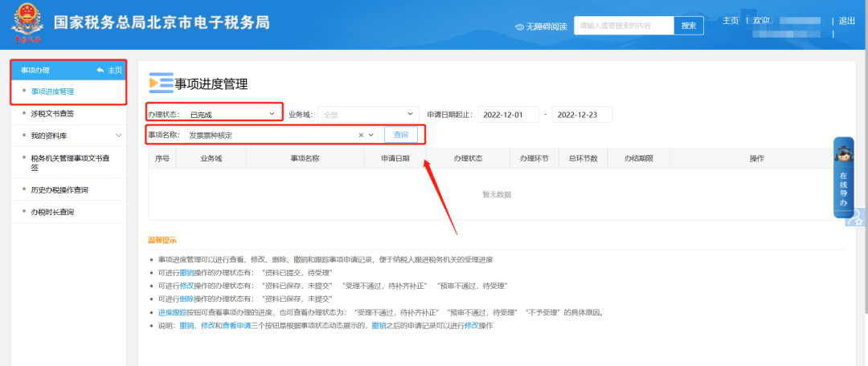Viewport: 868px width, 366px height.
Task: Click the eye icon for 无障碍阅读
Action: click(519, 26)
